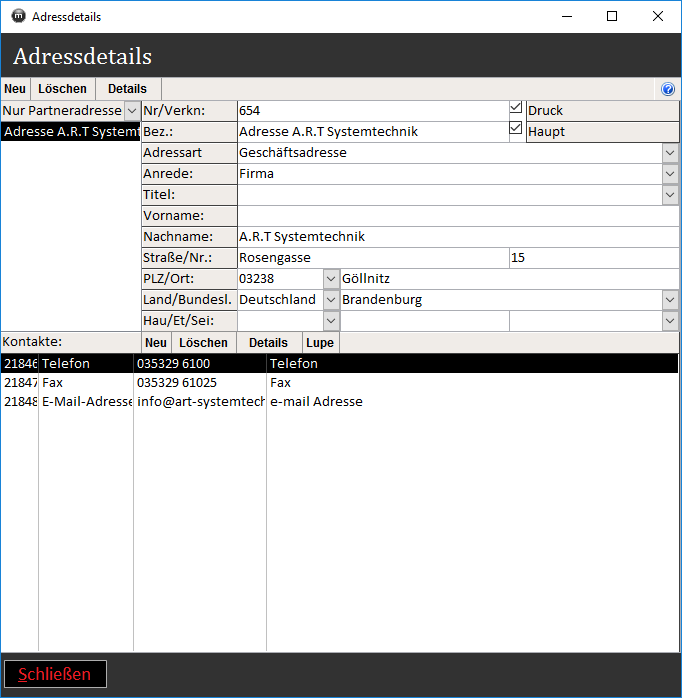Expand the Adressart dropdown
This screenshot has height=698, width=682.
670,152
